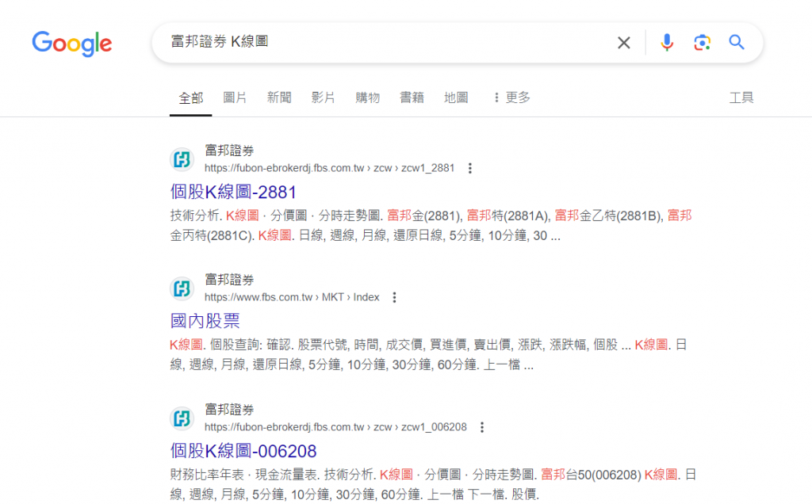Open more options for the MKT Index result
The height and width of the screenshot is (504, 812).
pos(395,297)
